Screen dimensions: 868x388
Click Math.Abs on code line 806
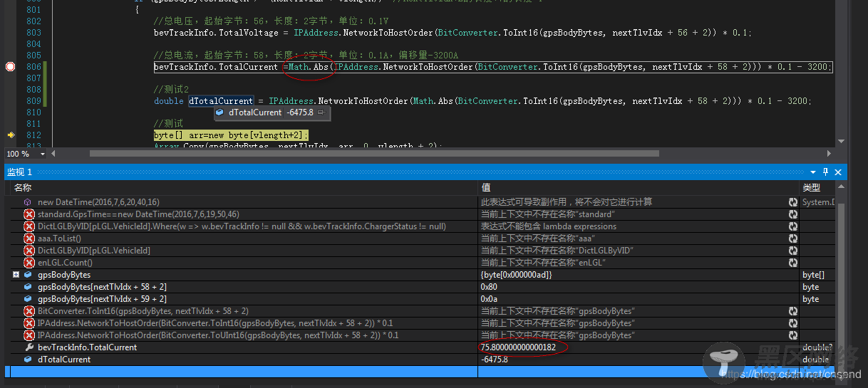tap(309, 67)
